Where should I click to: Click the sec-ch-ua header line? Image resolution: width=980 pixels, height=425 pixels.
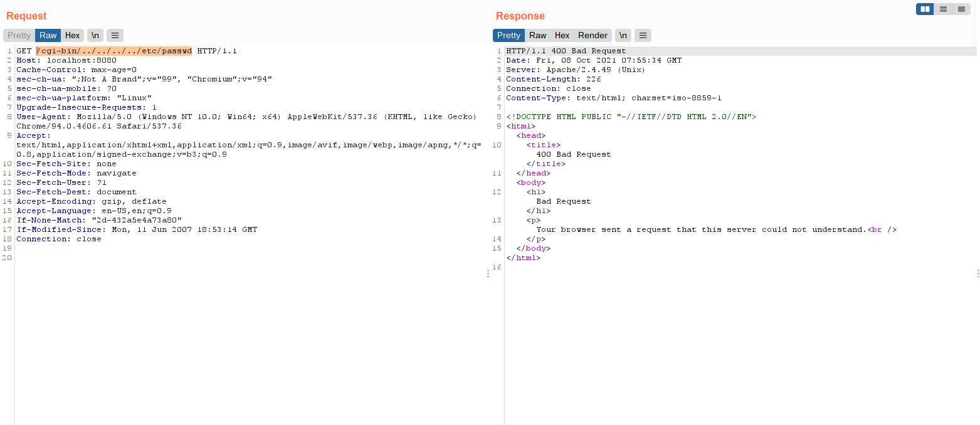pyautogui.click(x=144, y=79)
